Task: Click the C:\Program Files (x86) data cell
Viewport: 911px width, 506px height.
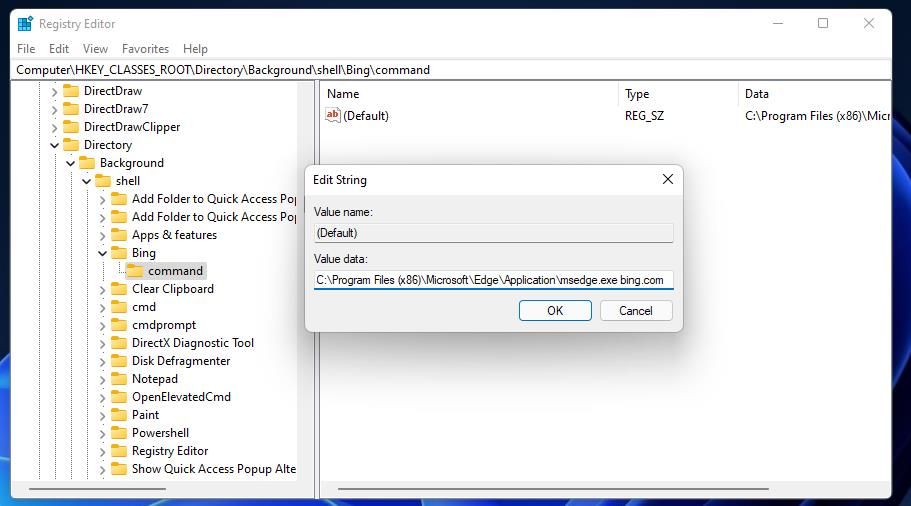Action: coord(817,116)
